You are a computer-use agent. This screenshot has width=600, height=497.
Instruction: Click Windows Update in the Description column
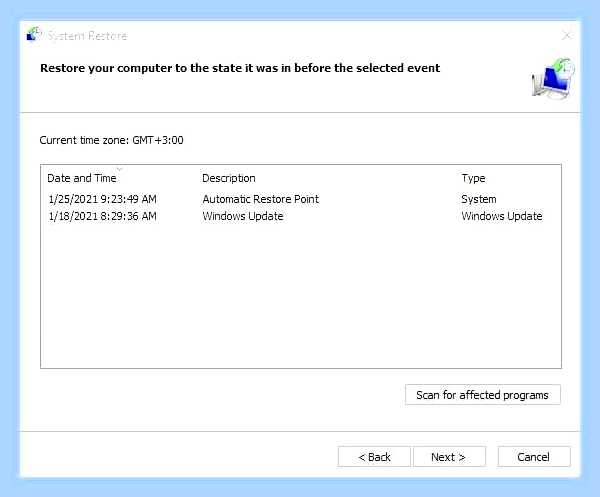pyautogui.click(x=243, y=216)
